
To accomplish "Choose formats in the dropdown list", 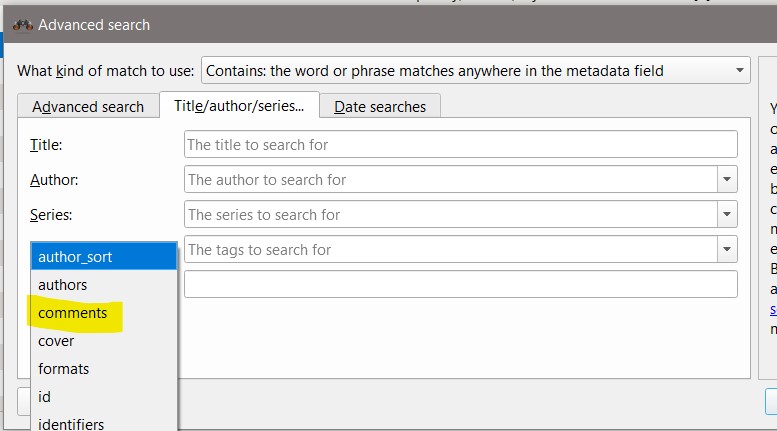I will (x=63, y=369).
